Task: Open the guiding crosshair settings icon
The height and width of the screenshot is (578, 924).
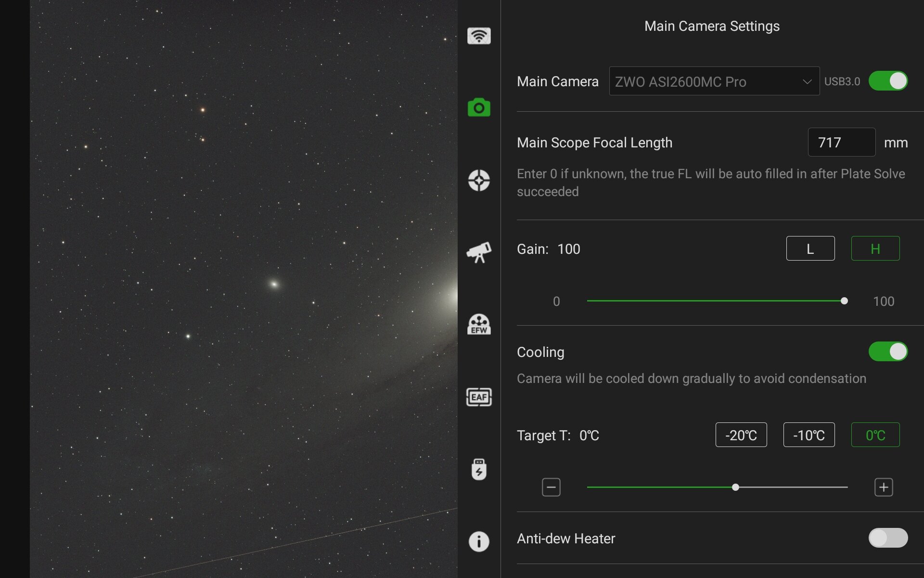Action: click(x=479, y=180)
